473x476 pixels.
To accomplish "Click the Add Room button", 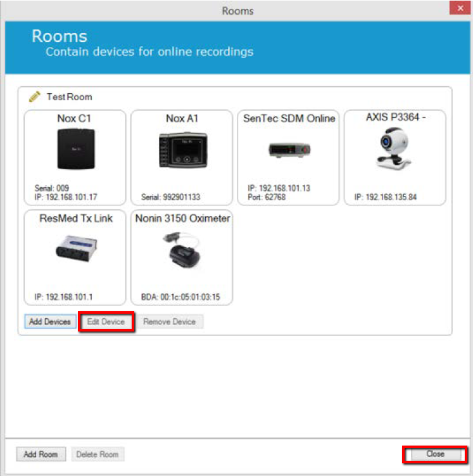I will (41, 454).
